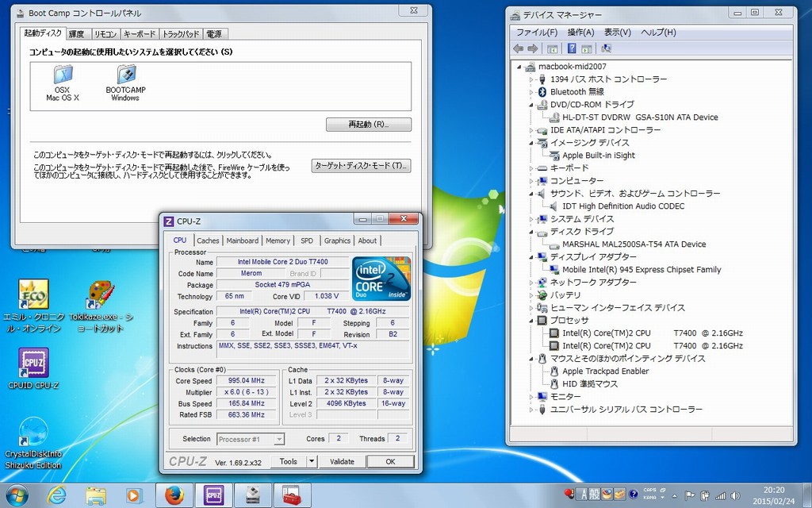
Task: Select HL-DT-ST DVDRW GSA-S10N ATA Device
Action: click(x=640, y=117)
